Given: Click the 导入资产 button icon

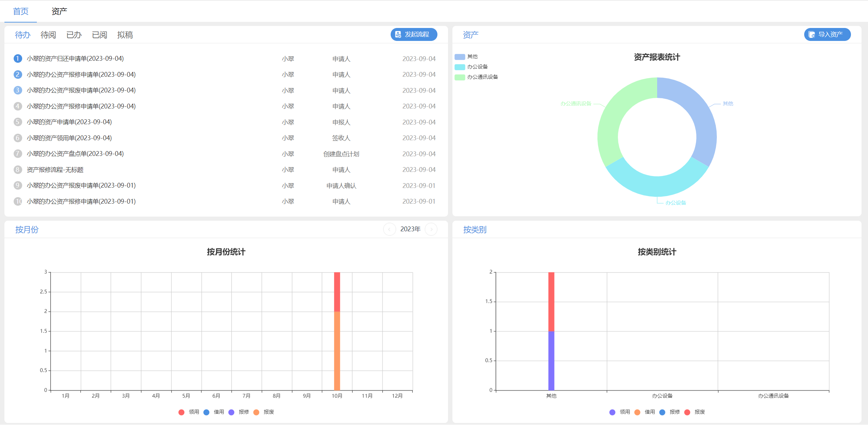Looking at the screenshot, I should [x=812, y=34].
